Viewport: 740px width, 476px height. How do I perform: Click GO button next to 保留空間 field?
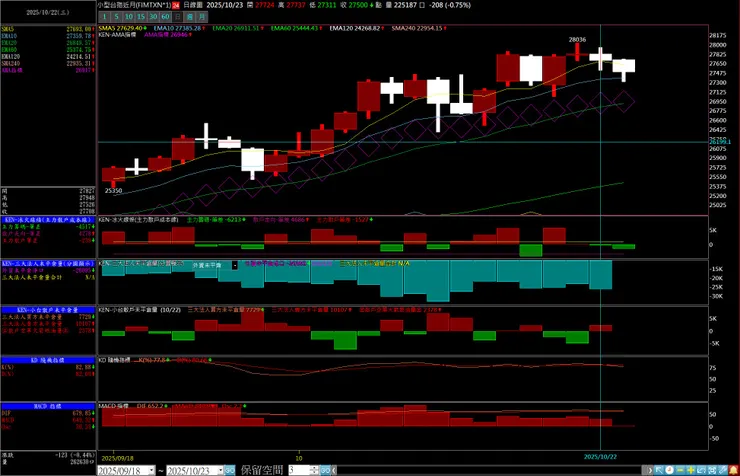[326, 470]
